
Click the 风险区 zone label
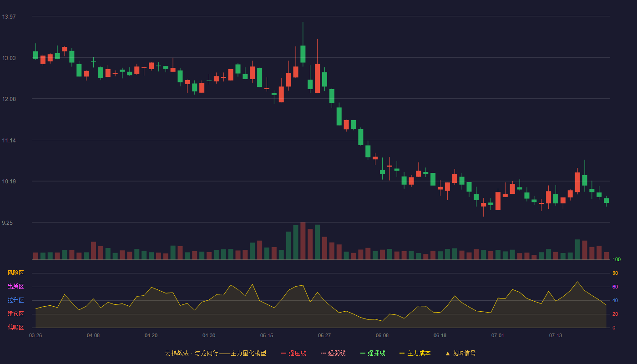15,273
